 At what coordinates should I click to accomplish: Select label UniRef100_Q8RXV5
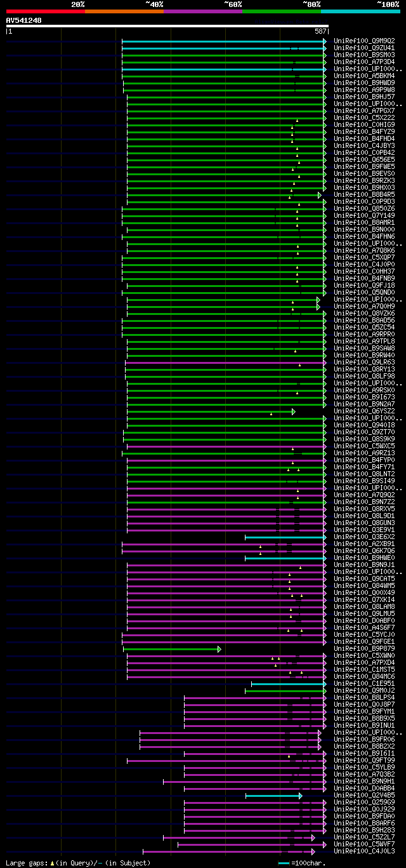(x=364, y=509)
